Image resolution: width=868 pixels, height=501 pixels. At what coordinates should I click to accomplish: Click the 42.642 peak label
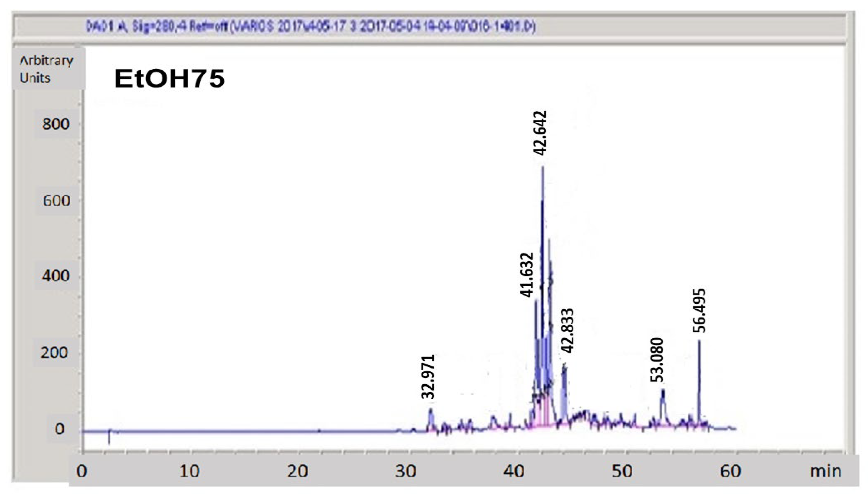[x=540, y=133]
